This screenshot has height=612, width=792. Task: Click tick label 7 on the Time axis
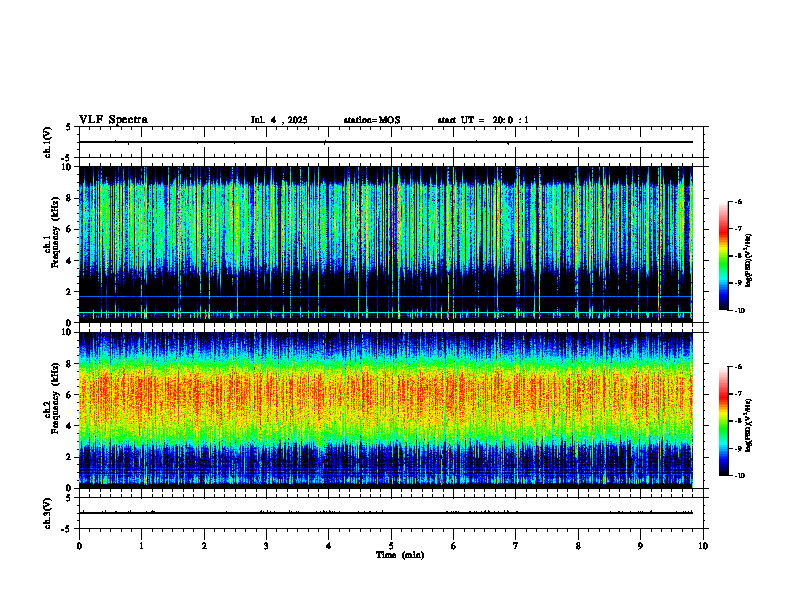click(x=516, y=546)
